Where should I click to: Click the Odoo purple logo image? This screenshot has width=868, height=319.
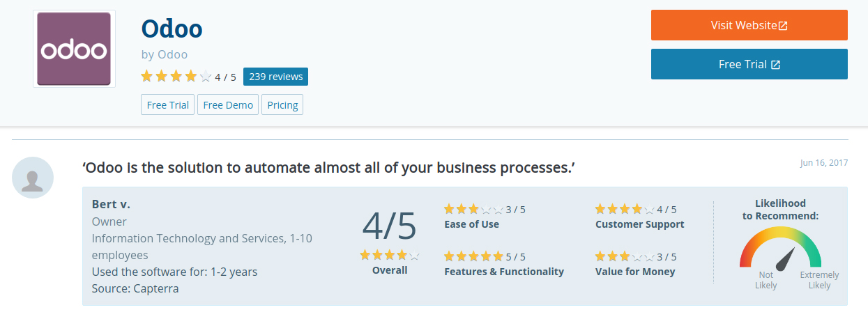click(x=73, y=49)
